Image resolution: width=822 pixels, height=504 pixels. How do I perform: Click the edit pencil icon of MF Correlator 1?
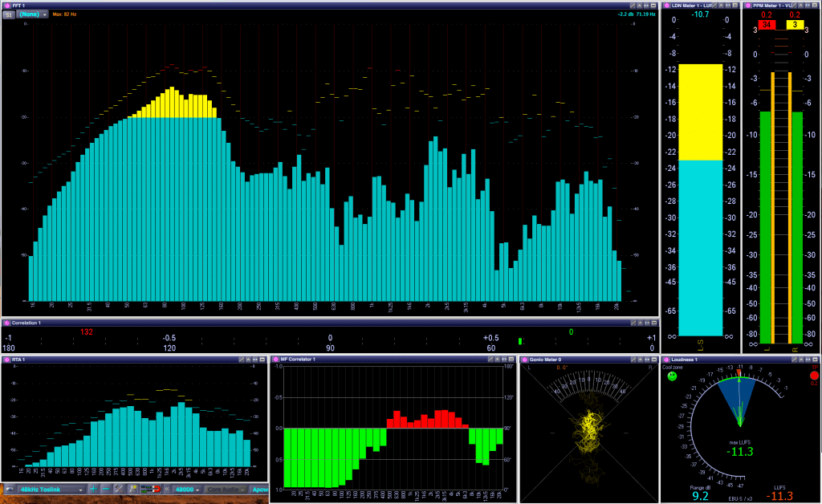coord(490,360)
